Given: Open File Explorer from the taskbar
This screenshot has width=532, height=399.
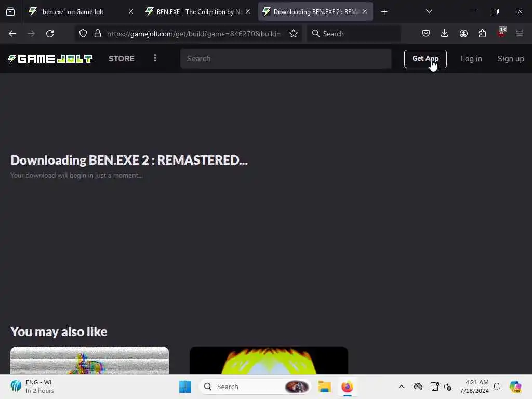Looking at the screenshot, I should tap(324, 387).
